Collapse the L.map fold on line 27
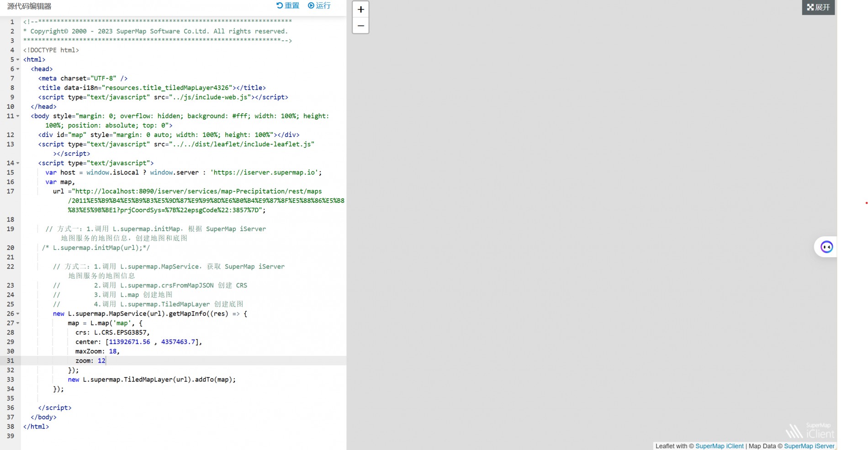The width and height of the screenshot is (868, 450). (18, 323)
